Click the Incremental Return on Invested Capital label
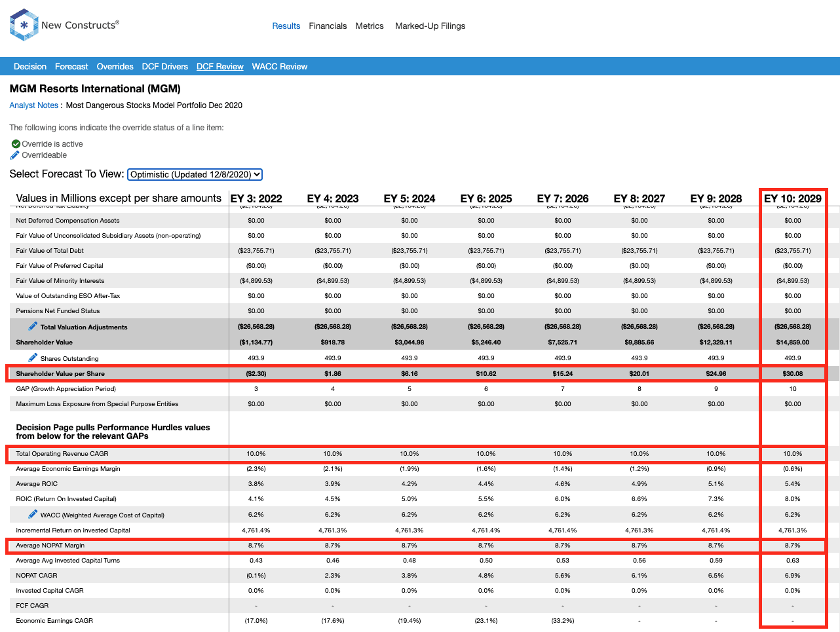This screenshot has width=840, height=632. (x=73, y=530)
